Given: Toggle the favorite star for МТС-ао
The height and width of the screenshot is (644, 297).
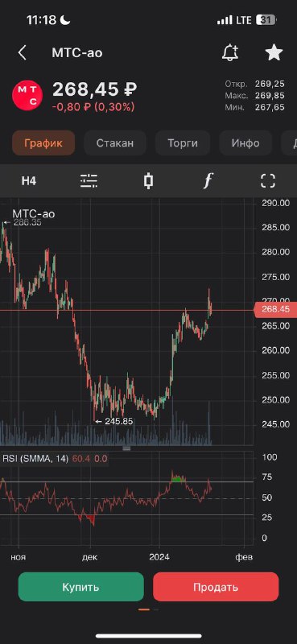Looking at the screenshot, I should 274,53.
